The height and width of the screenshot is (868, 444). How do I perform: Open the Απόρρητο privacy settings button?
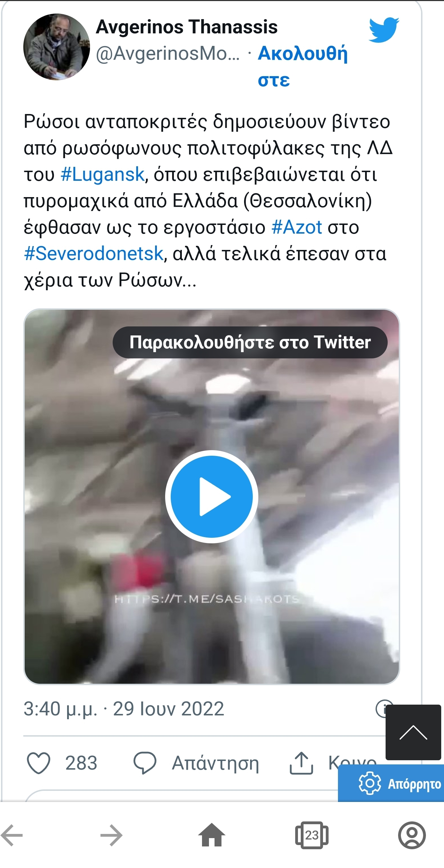coord(391,784)
